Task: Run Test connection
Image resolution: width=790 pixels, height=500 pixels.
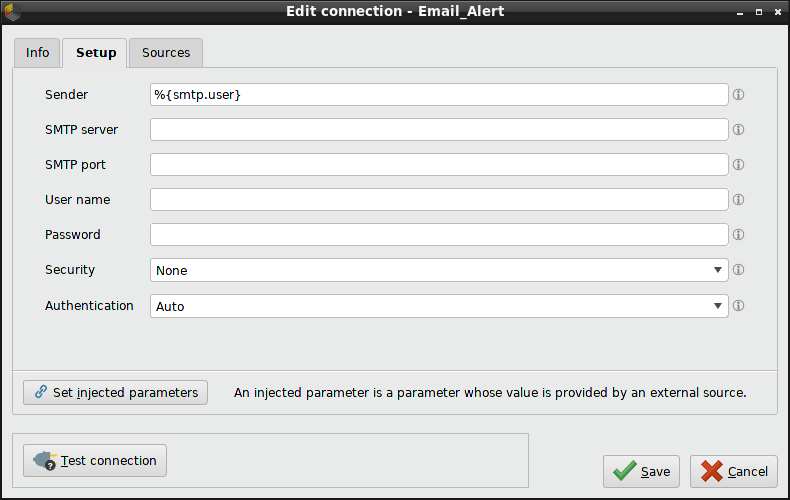Action: (95, 461)
